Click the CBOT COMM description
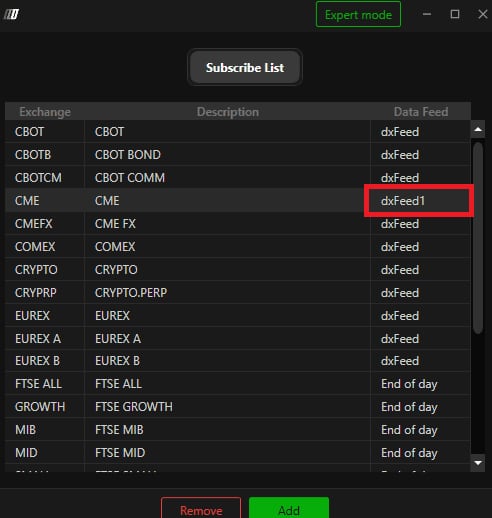Screen dimensions: 492x518 click(130, 178)
